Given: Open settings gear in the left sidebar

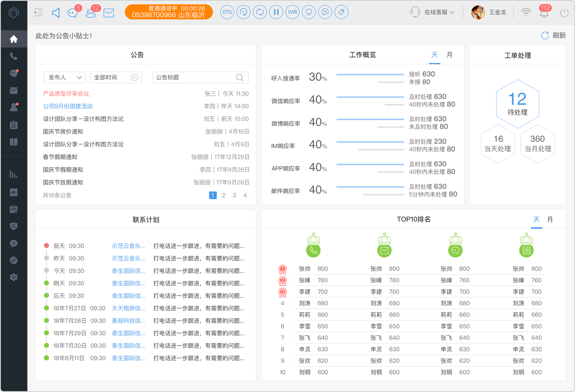Looking at the screenshot, I should coord(14,277).
